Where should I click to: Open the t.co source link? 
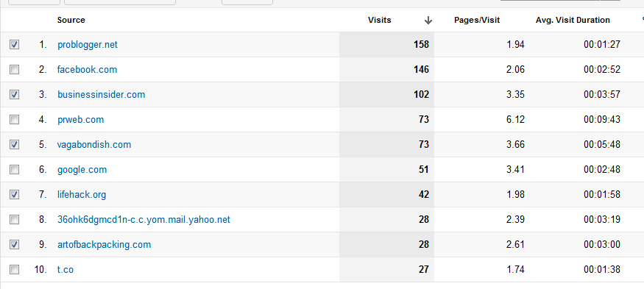(x=66, y=270)
